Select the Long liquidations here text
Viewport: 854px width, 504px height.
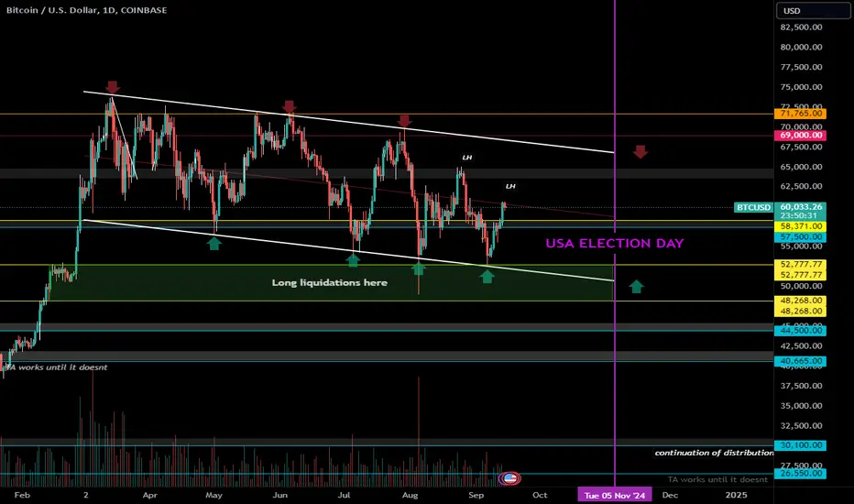click(x=330, y=282)
